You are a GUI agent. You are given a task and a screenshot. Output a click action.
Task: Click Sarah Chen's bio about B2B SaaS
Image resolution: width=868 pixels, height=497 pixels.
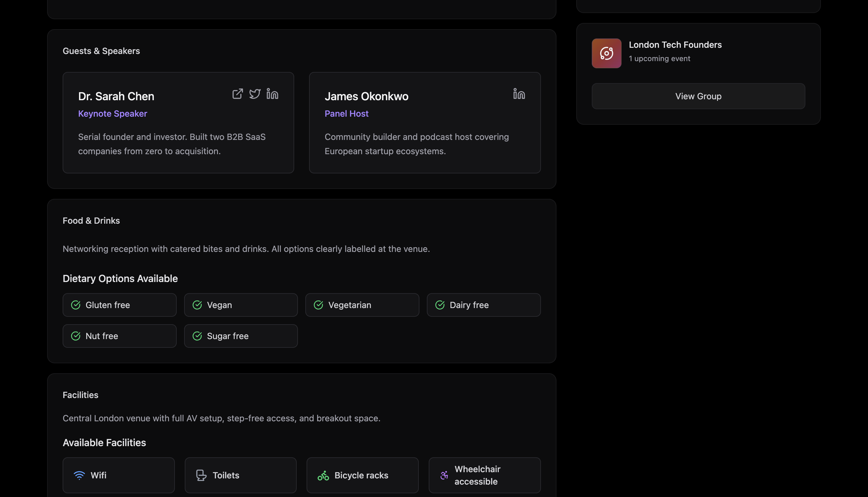pyautogui.click(x=172, y=144)
